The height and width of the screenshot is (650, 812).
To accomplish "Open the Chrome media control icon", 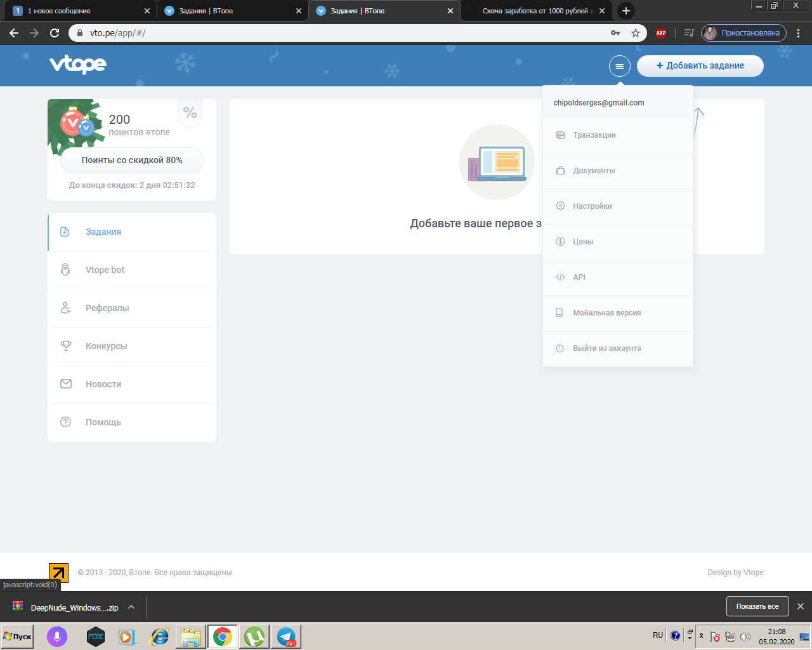I will tap(689, 33).
